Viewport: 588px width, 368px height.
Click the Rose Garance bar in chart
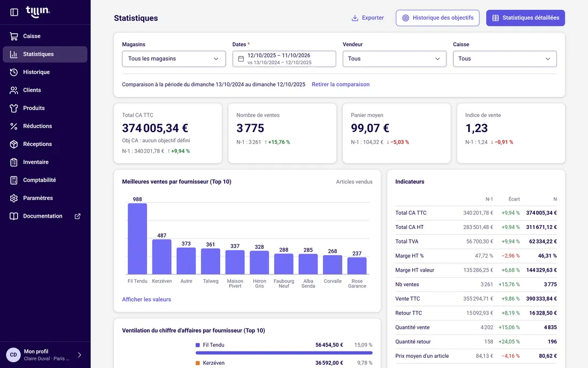(357, 266)
